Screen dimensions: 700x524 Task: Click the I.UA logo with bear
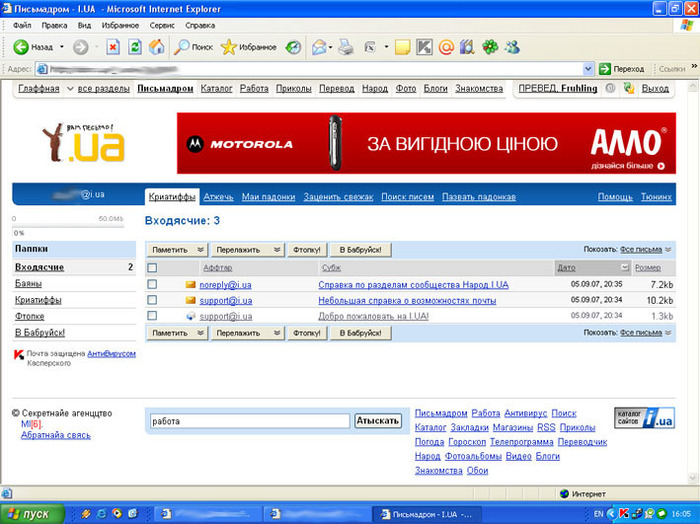pos(83,143)
